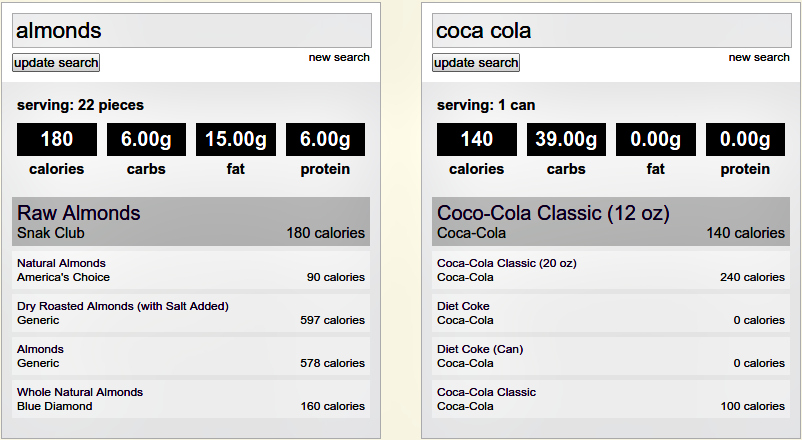Select Coca-Cola Classic 100 calories result
This screenshot has width=802, height=440.
611,399
